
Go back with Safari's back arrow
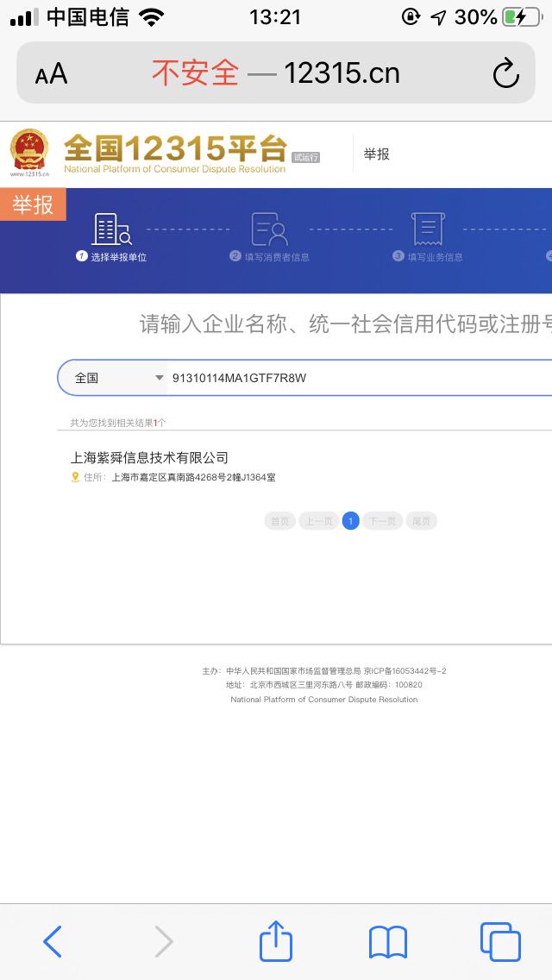coord(53,941)
